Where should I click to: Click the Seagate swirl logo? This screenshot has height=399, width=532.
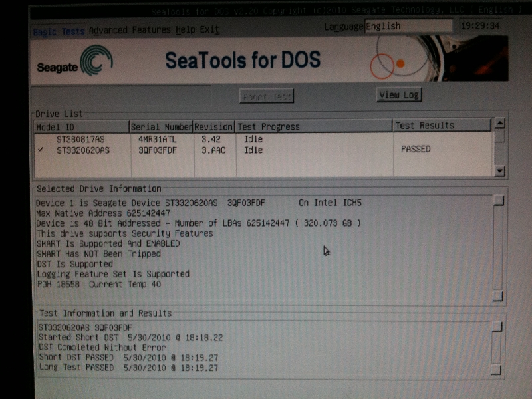pos(96,61)
